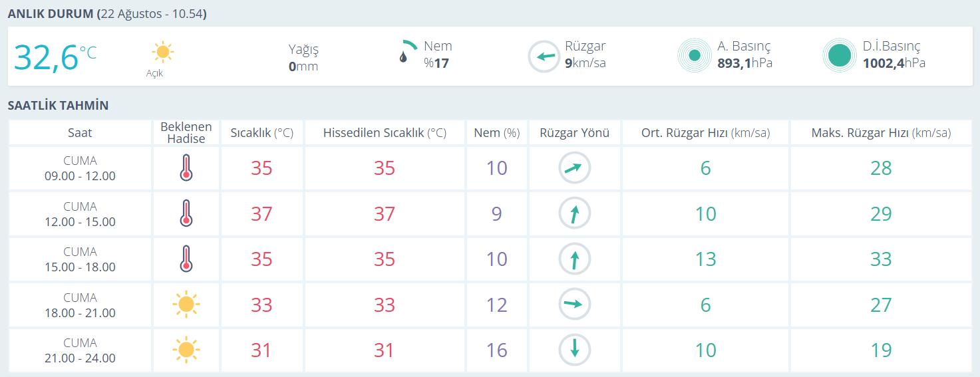Image resolution: width=980 pixels, height=377 pixels.
Task: Click the Hissedilen Sıcaklık column header
Action: [x=385, y=132]
